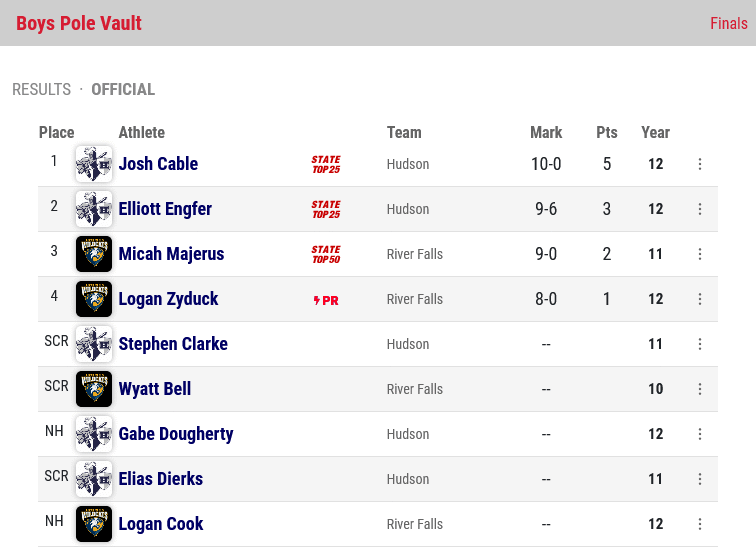Open more options menu for Elias Dierks
This screenshot has height=557, width=756.
[700, 479]
